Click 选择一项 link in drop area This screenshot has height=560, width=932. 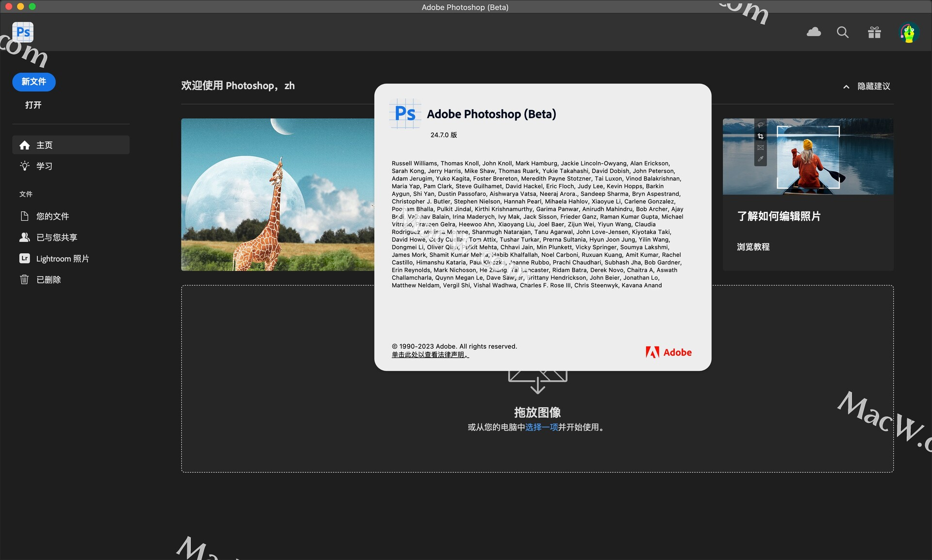541,427
